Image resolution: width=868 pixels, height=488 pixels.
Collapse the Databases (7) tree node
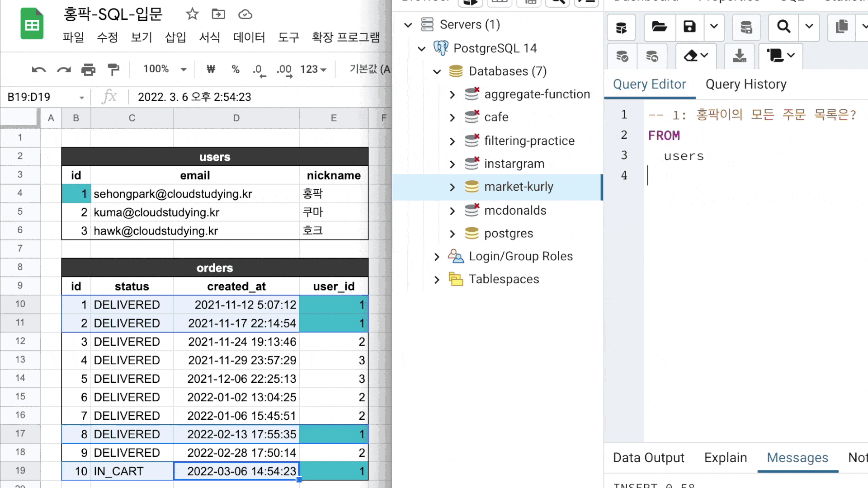pos(437,72)
